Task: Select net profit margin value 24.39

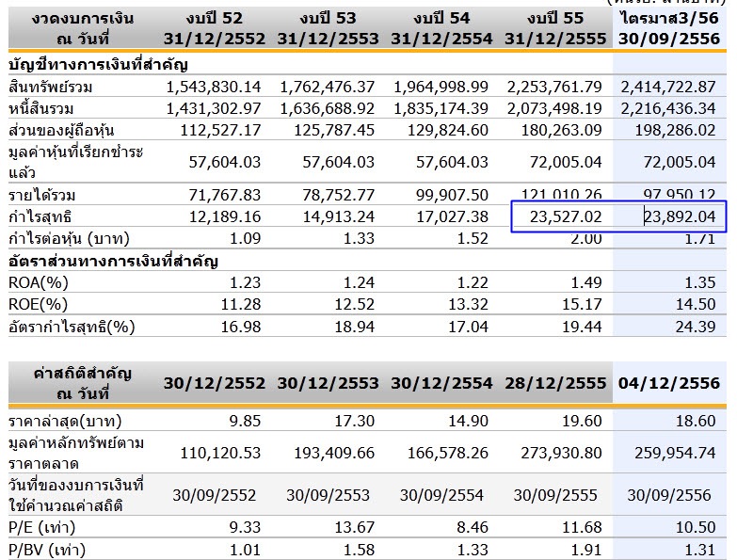Action: pos(696,327)
